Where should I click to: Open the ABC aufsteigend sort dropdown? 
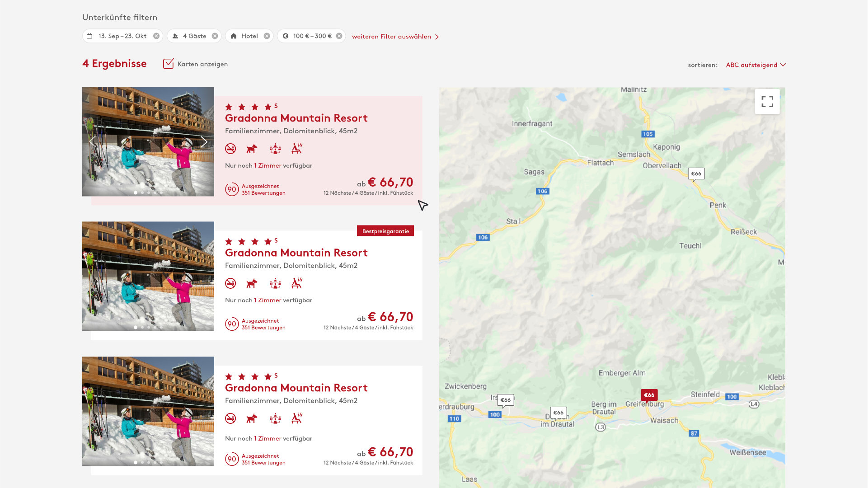pyautogui.click(x=755, y=65)
